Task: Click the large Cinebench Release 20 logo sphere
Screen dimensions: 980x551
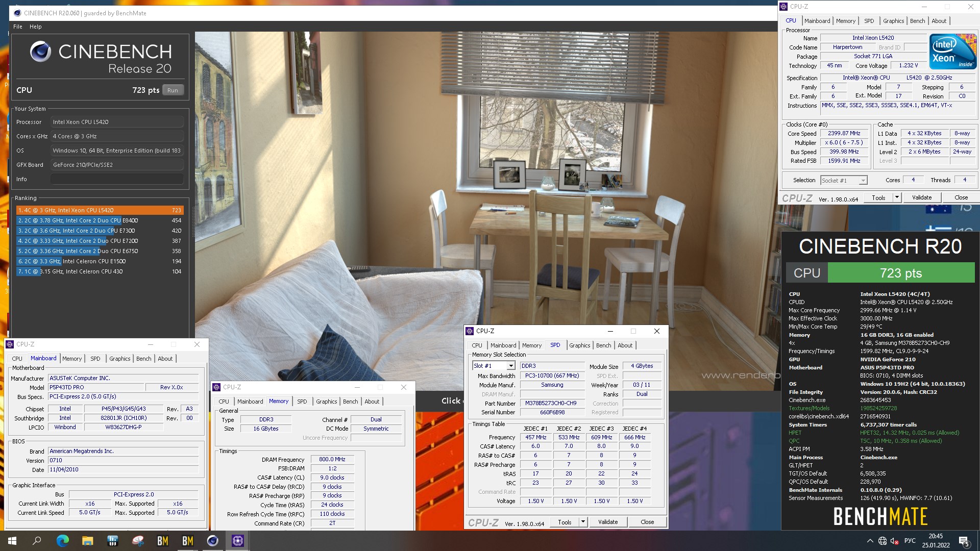Action: [x=41, y=52]
